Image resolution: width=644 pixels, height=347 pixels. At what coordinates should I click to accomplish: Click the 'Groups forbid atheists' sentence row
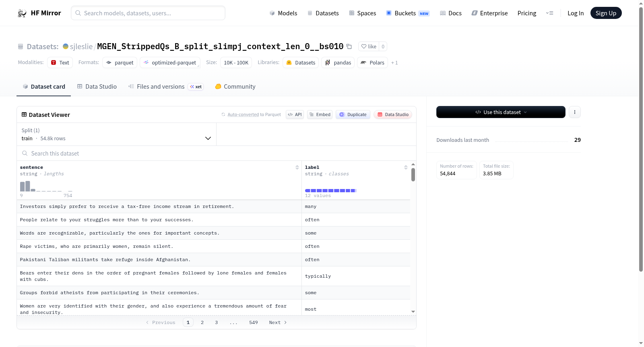[x=159, y=293]
